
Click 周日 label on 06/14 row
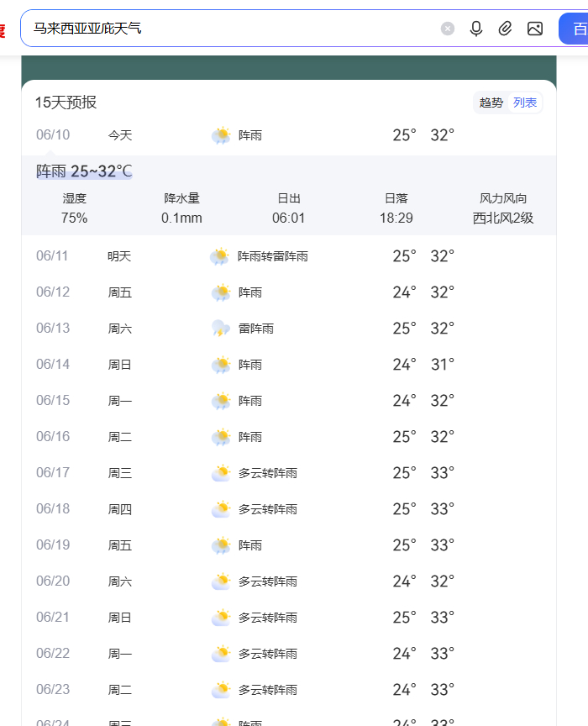(119, 365)
